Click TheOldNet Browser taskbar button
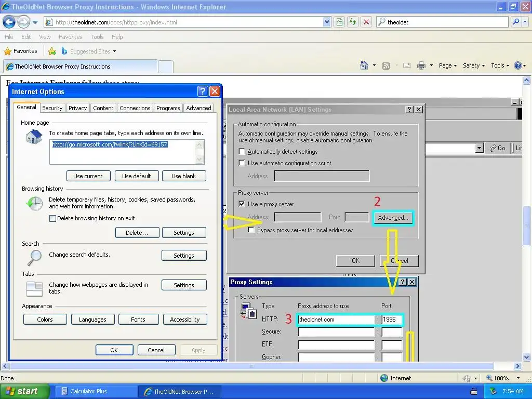 coord(179,392)
